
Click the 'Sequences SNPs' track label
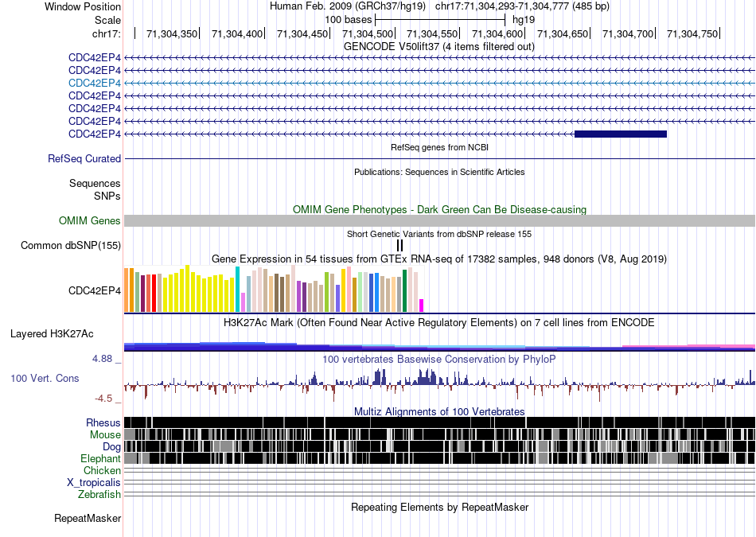(95, 189)
